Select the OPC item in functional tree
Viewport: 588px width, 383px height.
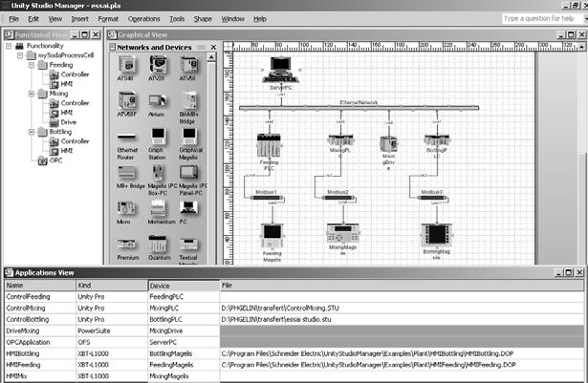click(51, 160)
